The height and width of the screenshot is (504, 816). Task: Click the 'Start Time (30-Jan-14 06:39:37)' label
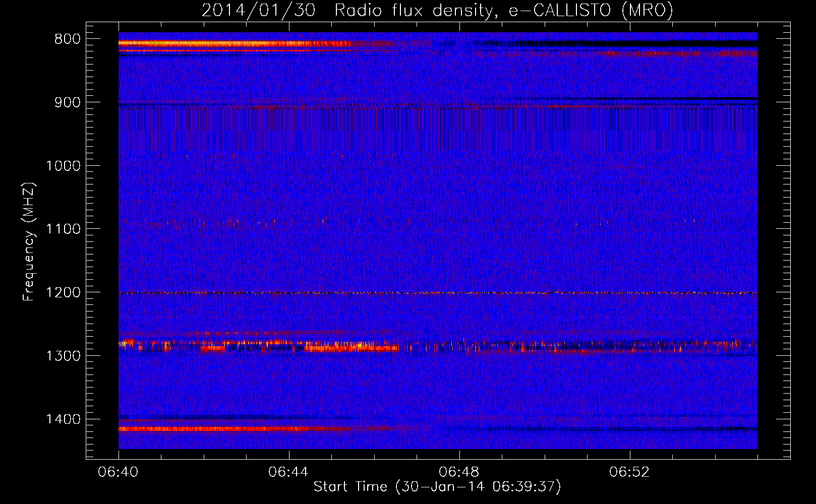tap(437, 487)
